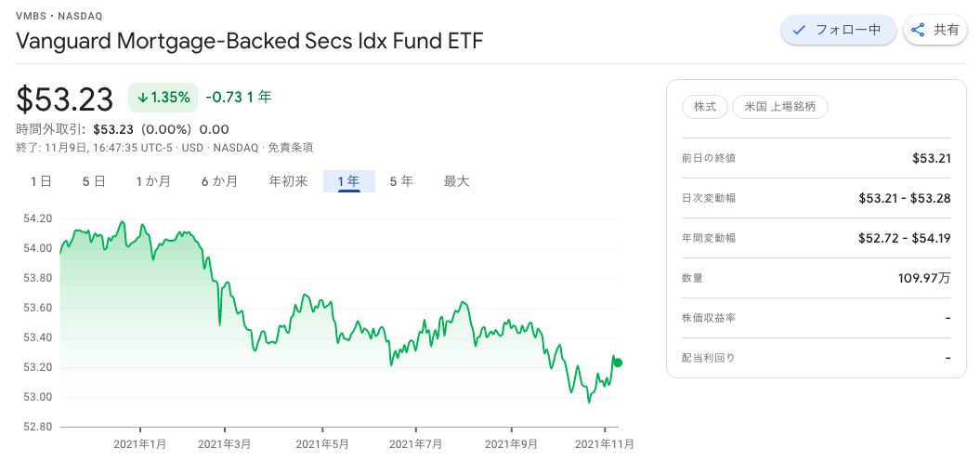This screenshot has width=980, height=462.
Task: Click the 2021年3月 axis label
Action: (x=225, y=444)
